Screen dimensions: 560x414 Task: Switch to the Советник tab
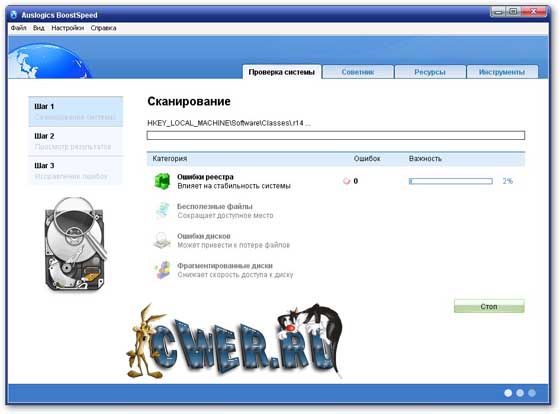click(x=358, y=72)
